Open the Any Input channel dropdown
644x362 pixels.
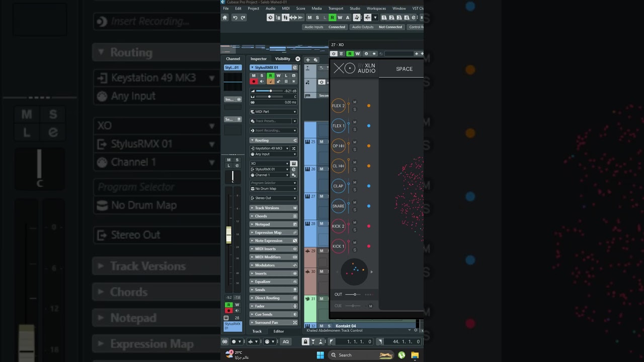[x=274, y=154]
